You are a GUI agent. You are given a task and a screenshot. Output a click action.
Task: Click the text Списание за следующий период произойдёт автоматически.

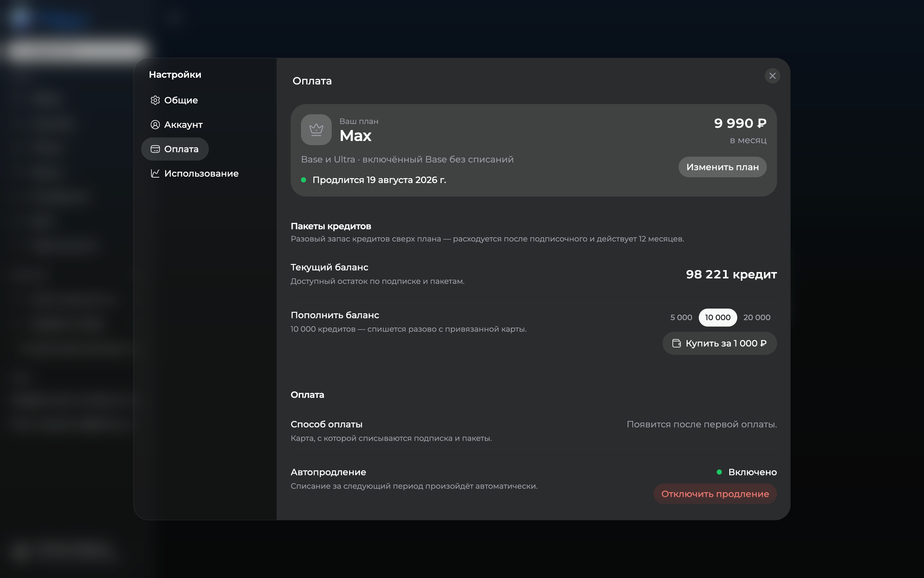pyautogui.click(x=414, y=486)
